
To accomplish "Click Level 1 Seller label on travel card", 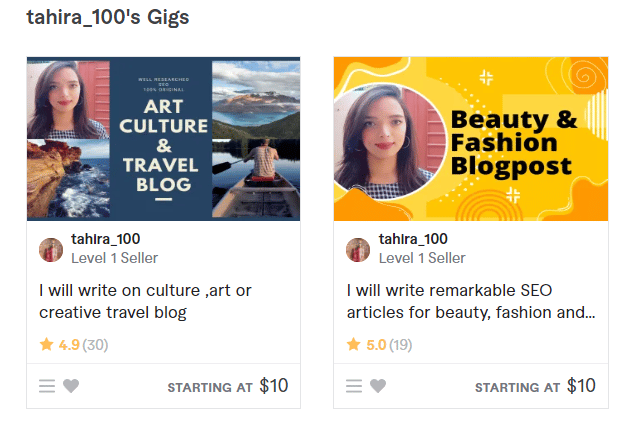I will 114,258.
